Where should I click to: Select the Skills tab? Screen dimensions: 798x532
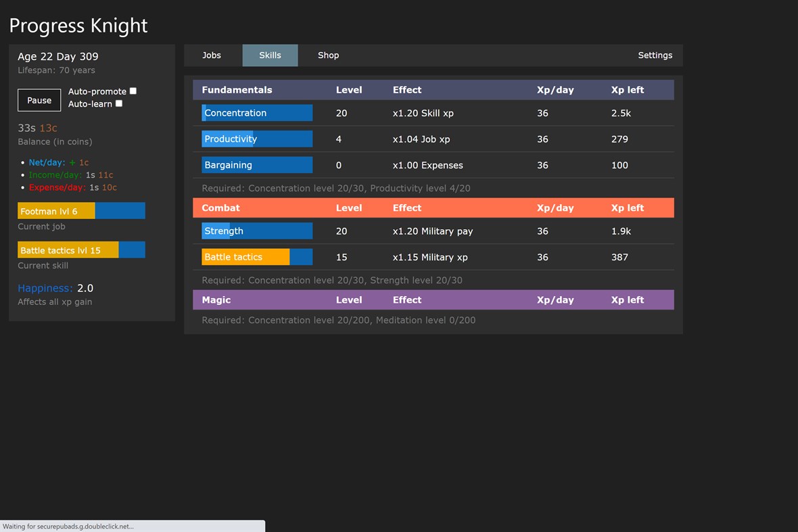point(270,55)
